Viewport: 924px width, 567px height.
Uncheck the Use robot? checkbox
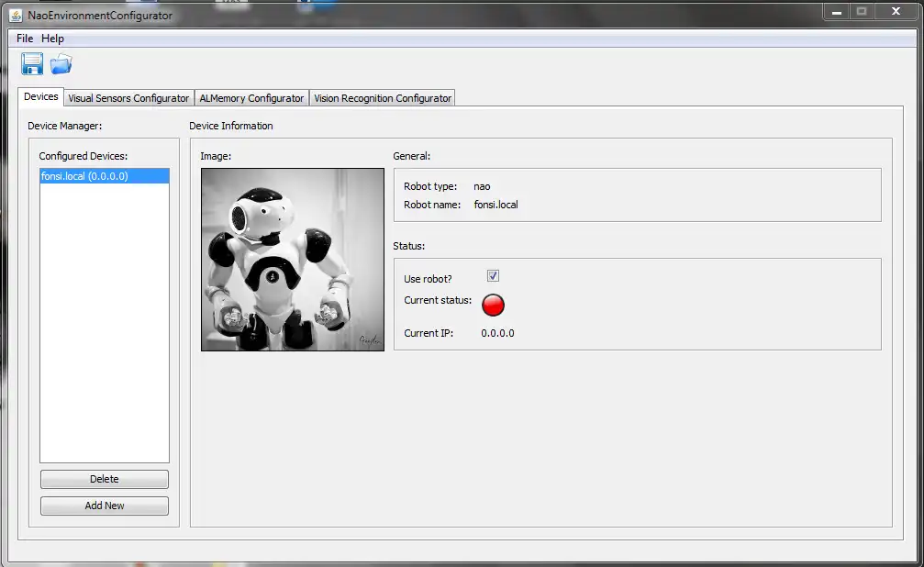tap(494, 276)
